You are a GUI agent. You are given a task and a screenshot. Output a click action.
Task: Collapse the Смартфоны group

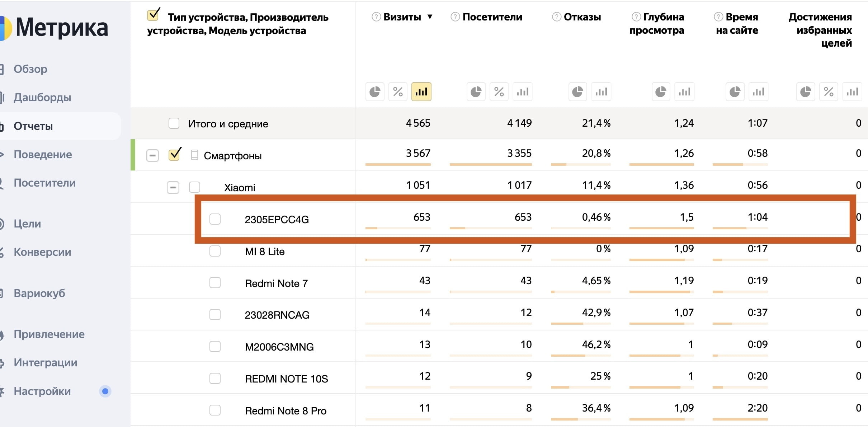152,155
